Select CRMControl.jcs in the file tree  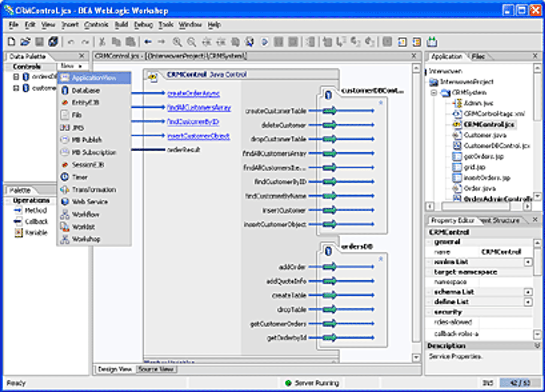pos(489,125)
